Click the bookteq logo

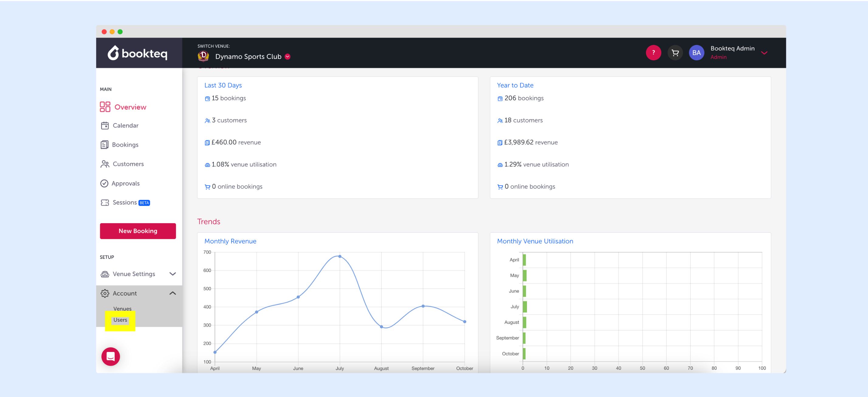click(137, 53)
